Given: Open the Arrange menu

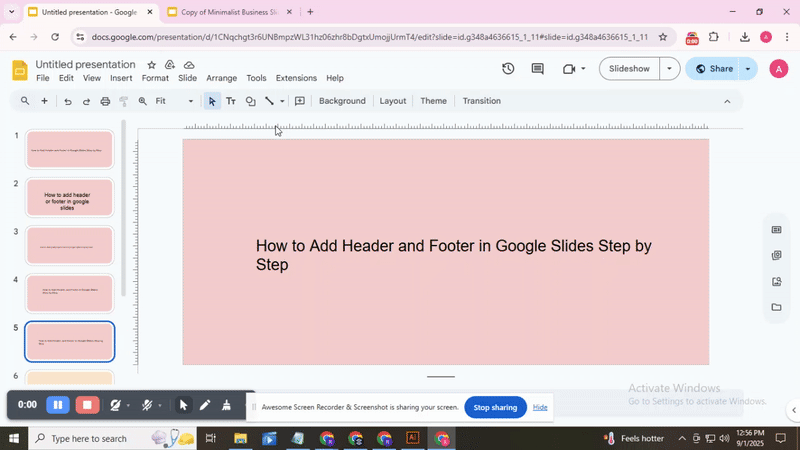Looking at the screenshot, I should (x=221, y=78).
